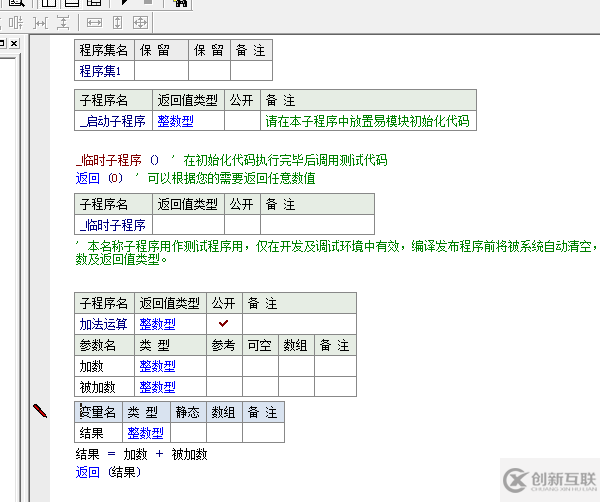Screen dimensions: 600x502
Task: Click the empty return type cell of _临时子程序
Action: [188, 225]
